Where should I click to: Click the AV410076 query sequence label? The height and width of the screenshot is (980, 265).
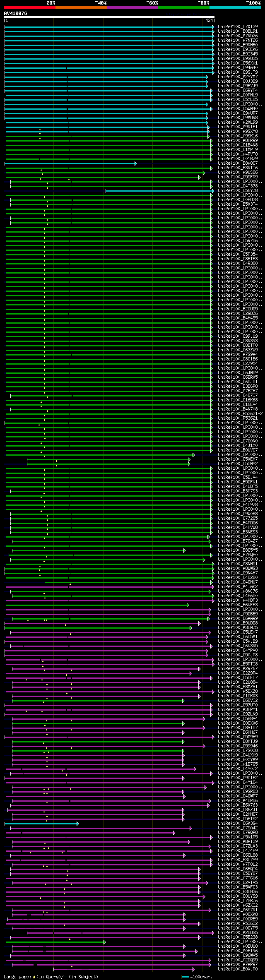[16, 13]
